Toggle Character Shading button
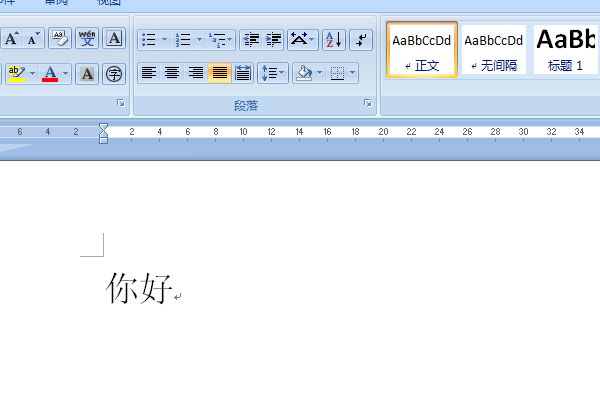Screen dimensions: 600x400 [x=87, y=74]
